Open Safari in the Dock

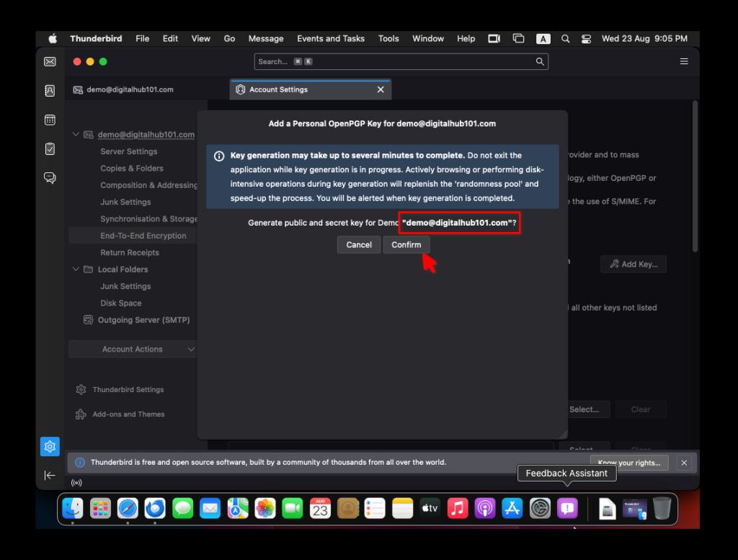coord(128,508)
